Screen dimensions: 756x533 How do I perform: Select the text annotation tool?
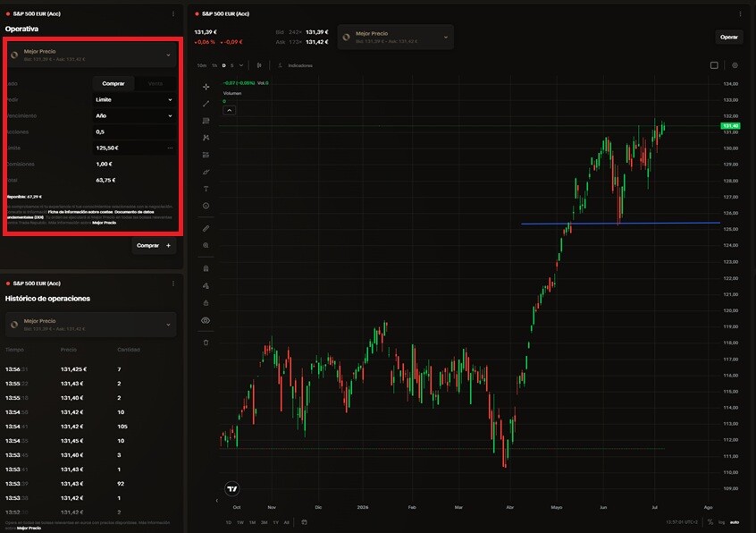[x=206, y=189]
